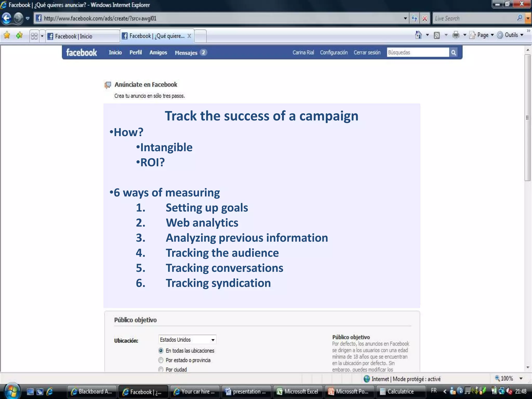Expand hidden system tray icons arrow

click(x=445, y=391)
